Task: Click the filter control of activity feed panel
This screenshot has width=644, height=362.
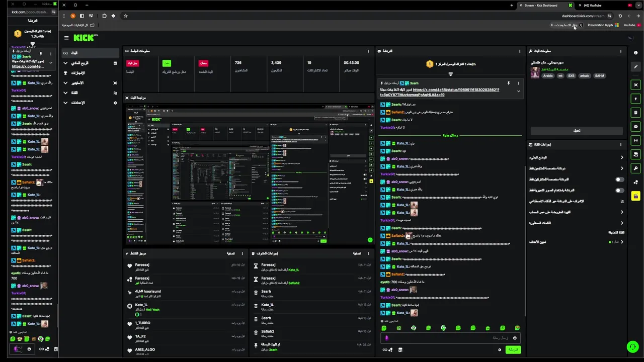Action: (x=230, y=253)
